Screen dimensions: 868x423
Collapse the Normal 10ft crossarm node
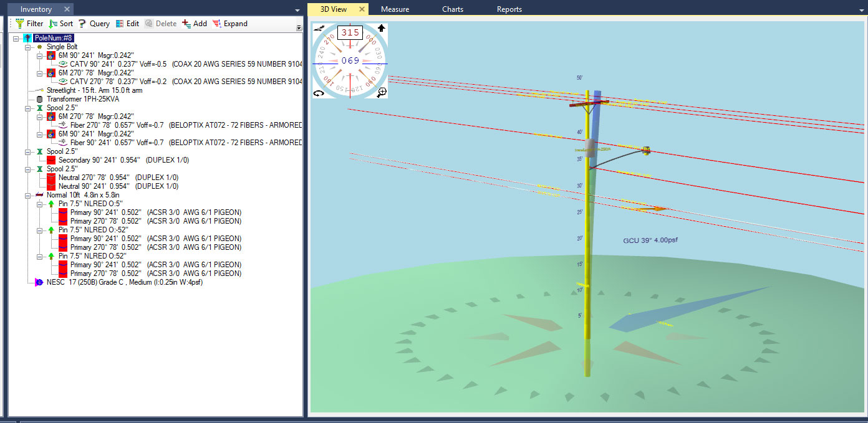pos(28,195)
